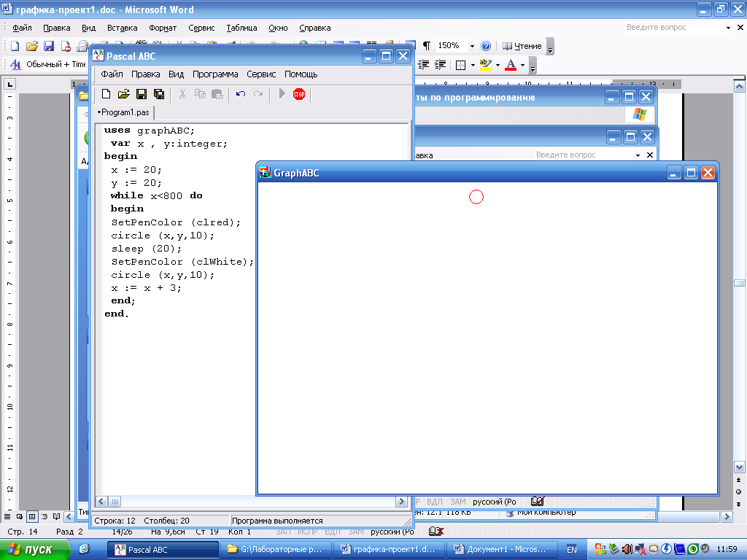Click EN language indicator in taskbar
Screen dimensions: 747x560
click(x=572, y=550)
